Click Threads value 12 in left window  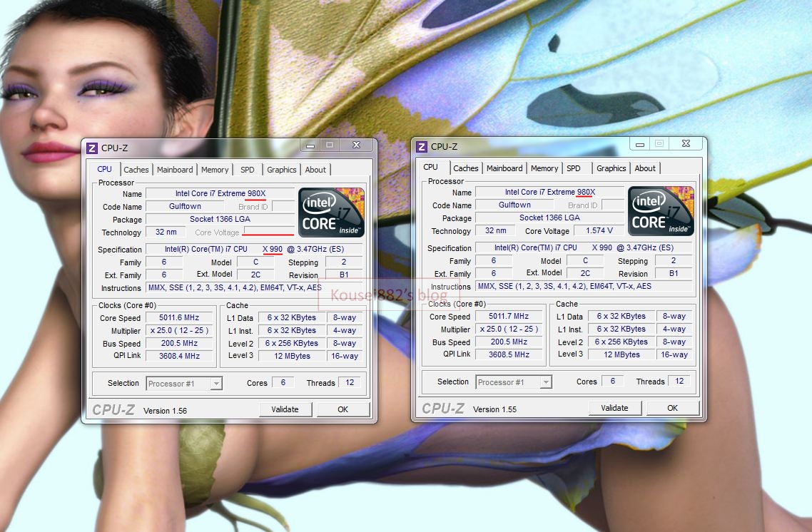coord(350,382)
